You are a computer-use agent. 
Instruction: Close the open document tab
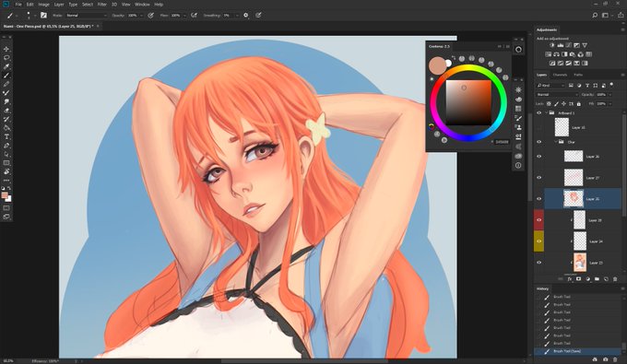coord(98,26)
